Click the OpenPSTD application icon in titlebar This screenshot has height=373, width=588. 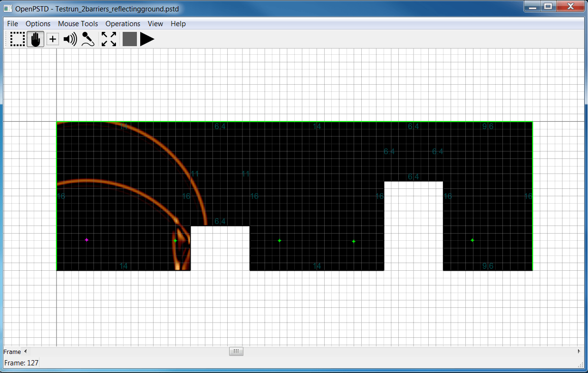7,8
